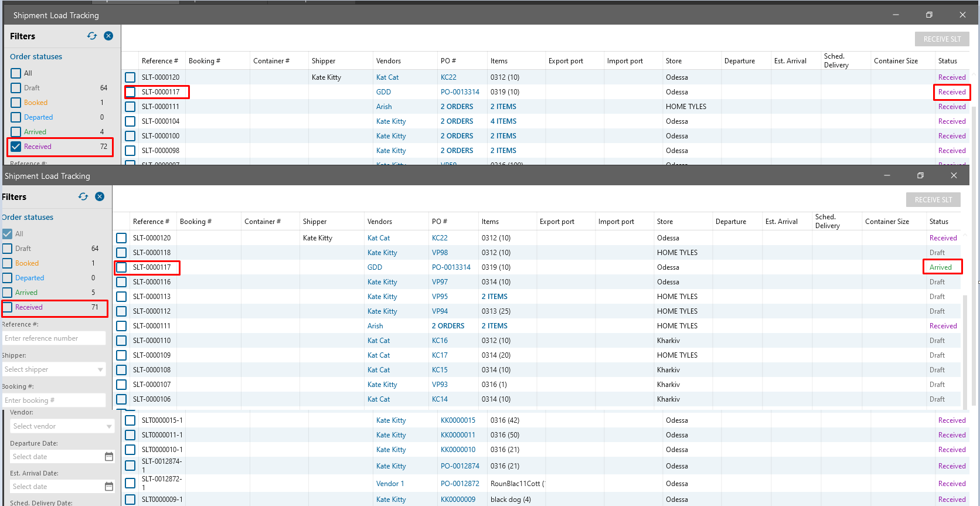Click the Est. Arrival Date select date field
Screen dimensions: 980x506
[x=57, y=487]
